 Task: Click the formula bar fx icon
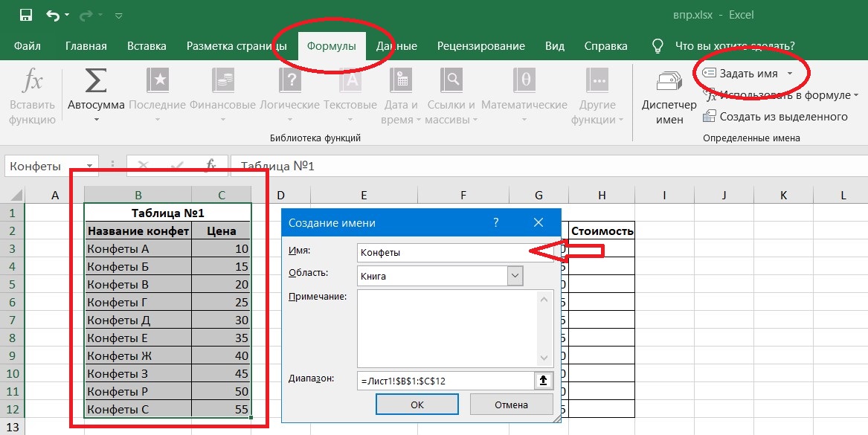click(x=211, y=166)
